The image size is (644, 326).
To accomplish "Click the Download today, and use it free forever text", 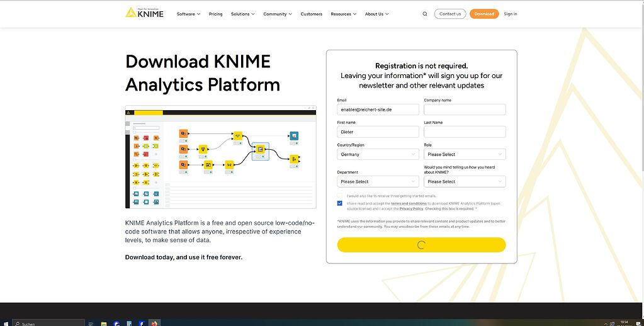I will coord(184,257).
